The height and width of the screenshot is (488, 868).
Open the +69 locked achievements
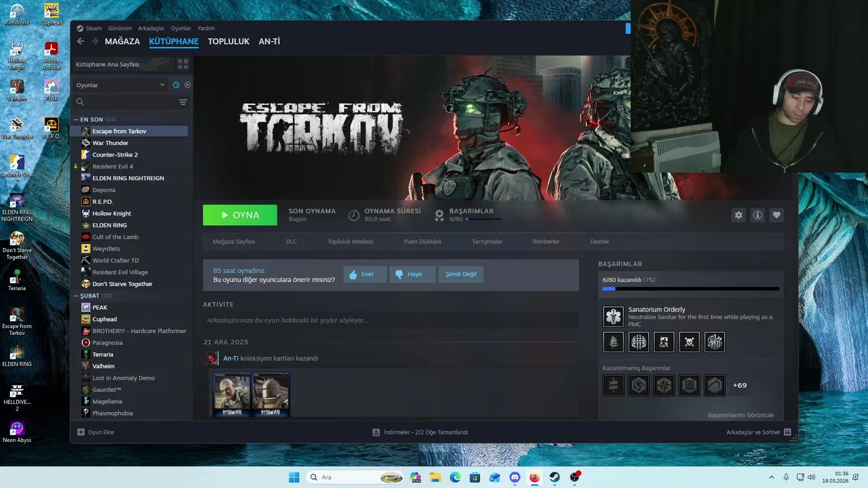(740, 385)
